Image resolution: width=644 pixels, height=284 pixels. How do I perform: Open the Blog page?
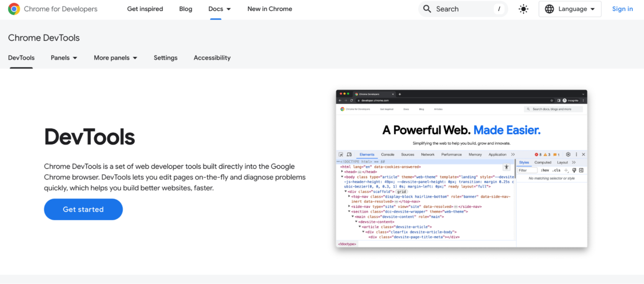click(x=185, y=9)
